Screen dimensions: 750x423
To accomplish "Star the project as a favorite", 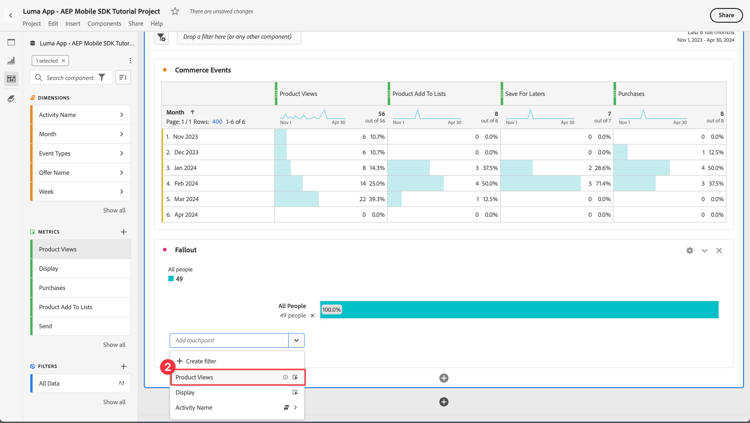I will click(175, 11).
